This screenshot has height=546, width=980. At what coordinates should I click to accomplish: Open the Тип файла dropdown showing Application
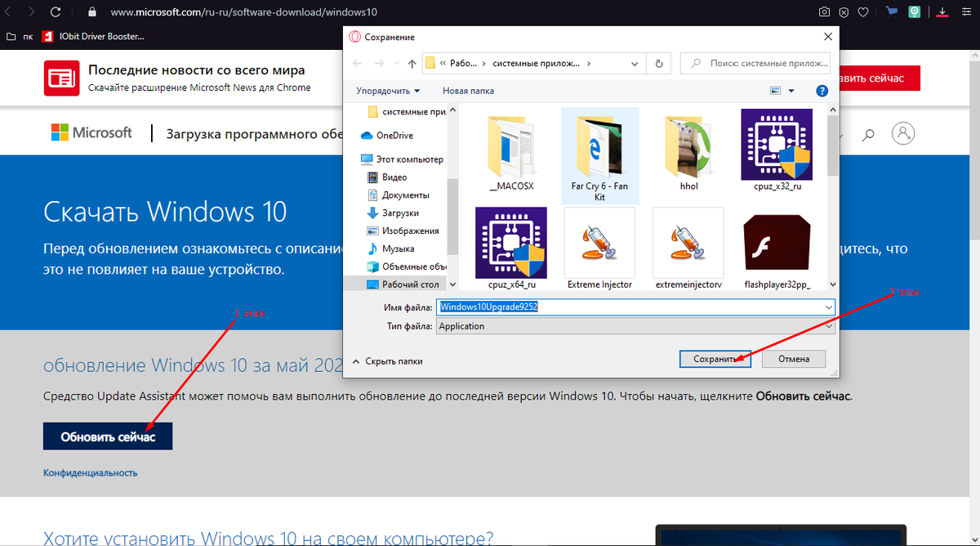point(636,326)
